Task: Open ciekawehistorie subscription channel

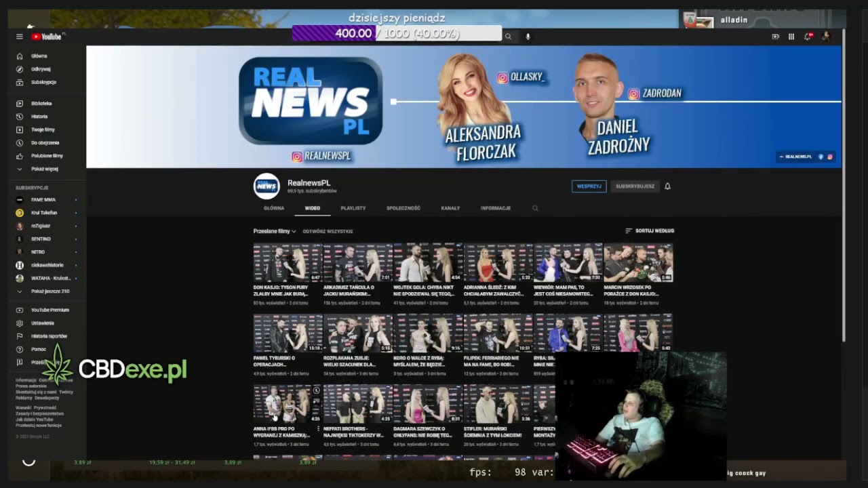Action: [x=47, y=265]
